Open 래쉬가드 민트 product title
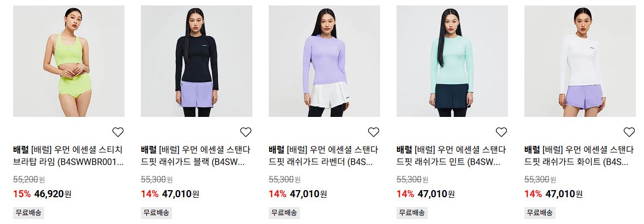 (x=451, y=156)
